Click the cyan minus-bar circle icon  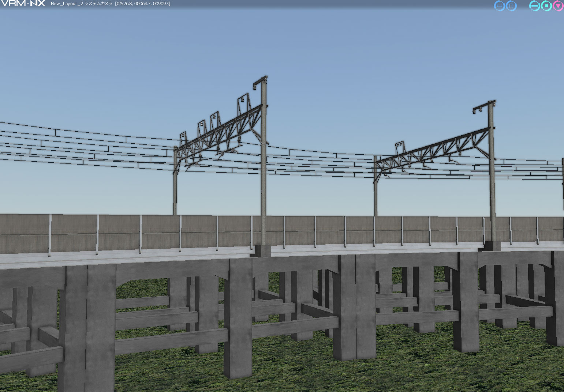pos(535,6)
